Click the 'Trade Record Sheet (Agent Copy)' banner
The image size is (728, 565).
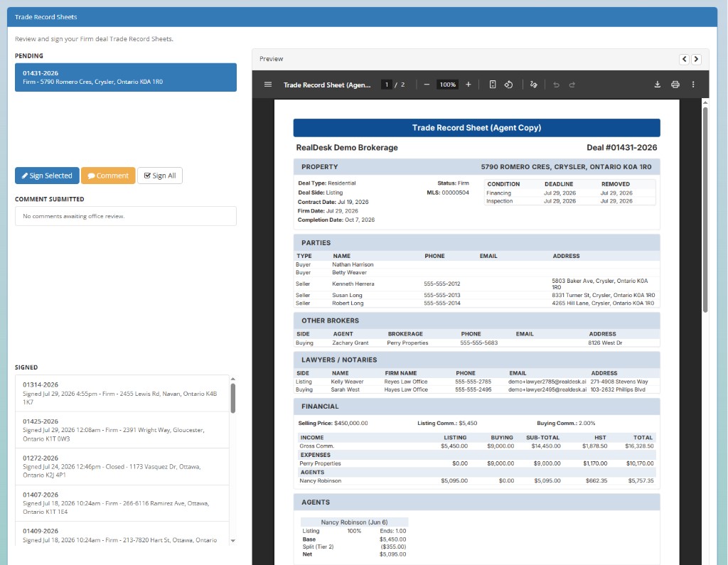coord(477,128)
